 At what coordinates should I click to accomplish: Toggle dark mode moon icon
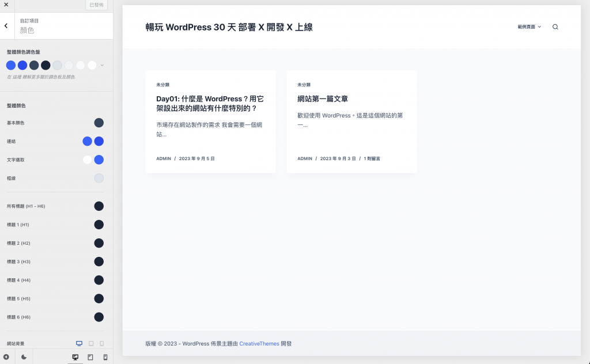(x=24, y=357)
